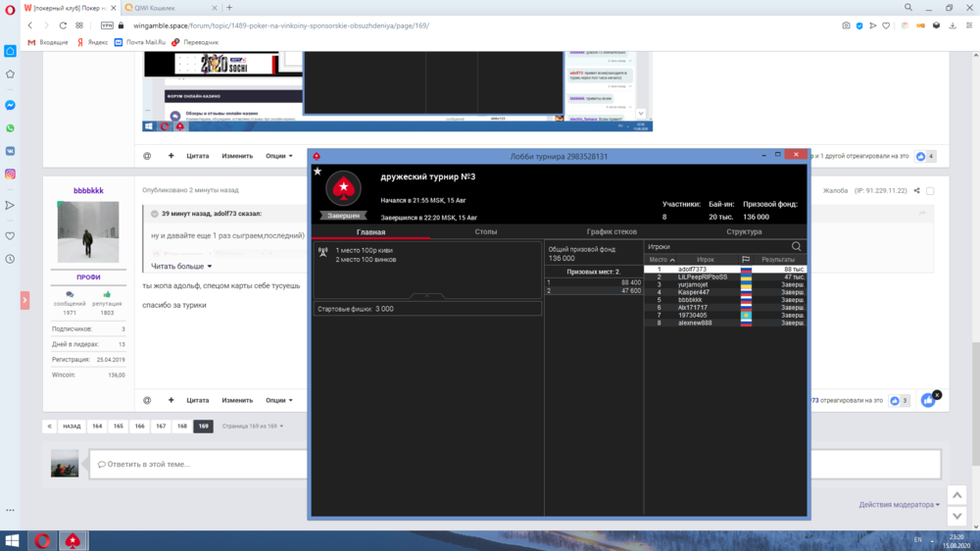The width and height of the screenshot is (980, 551).
Task: Go to page 168 in pagination
Action: [182, 426]
